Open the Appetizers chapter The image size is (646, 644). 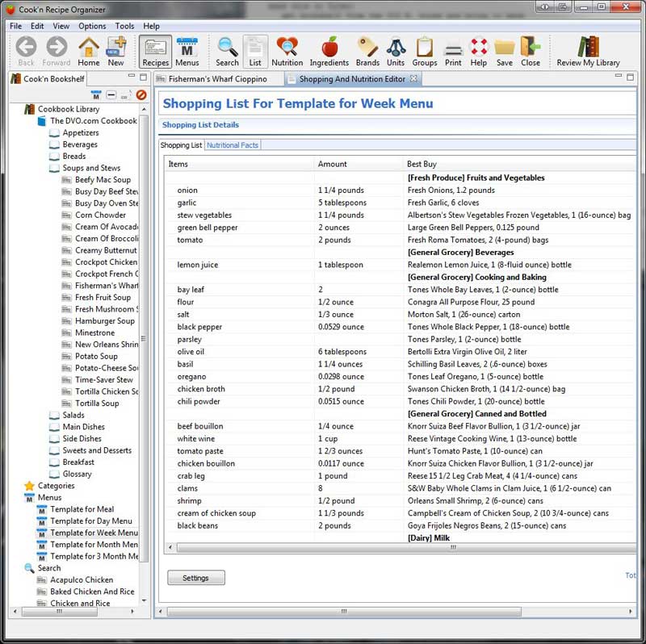click(81, 132)
